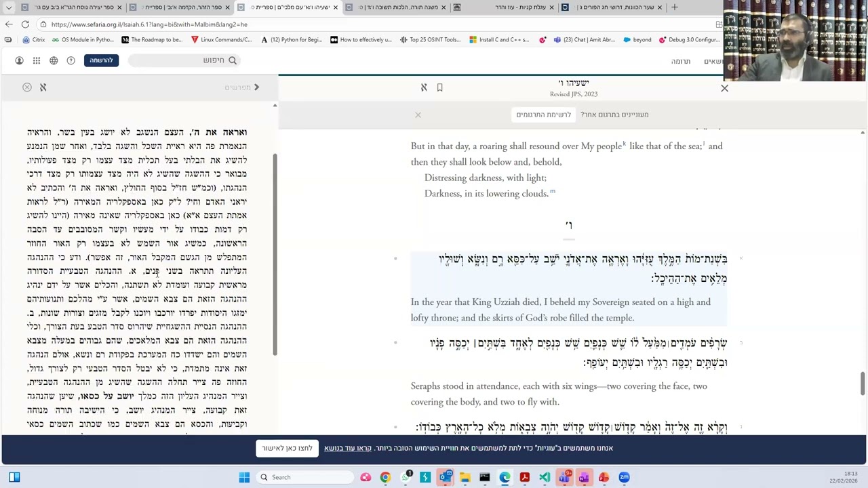Screen dimensions: 868x488
Task: Click the commentary panel vertical scrollbar
Action: tap(275, 254)
